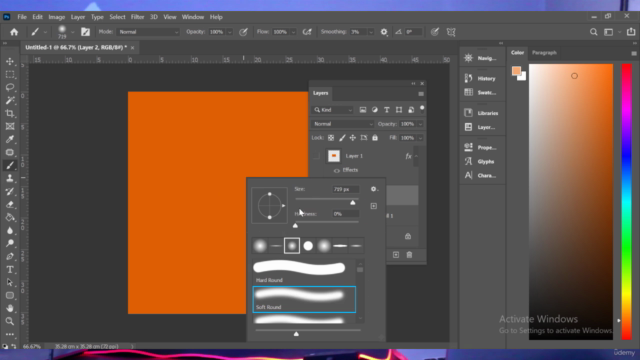Select the Move tool
The width and height of the screenshot is (640, 360).
pos(10,61)
